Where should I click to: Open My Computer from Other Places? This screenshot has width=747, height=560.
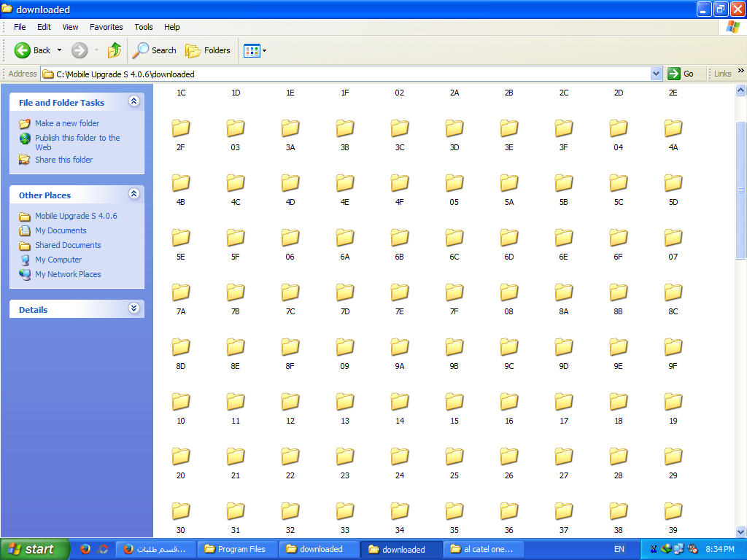(x=58, y=260)
